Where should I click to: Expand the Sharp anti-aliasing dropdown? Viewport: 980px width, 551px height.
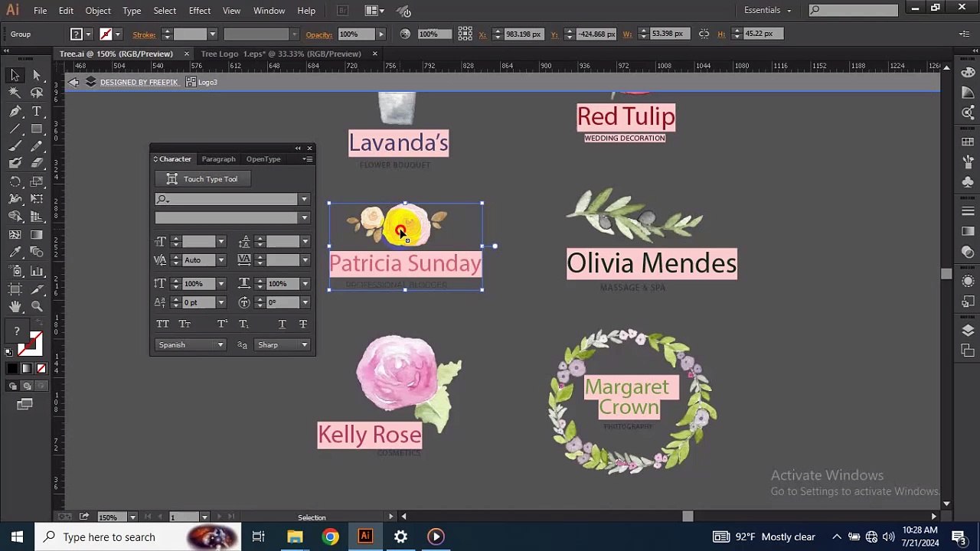pos(282,345)
